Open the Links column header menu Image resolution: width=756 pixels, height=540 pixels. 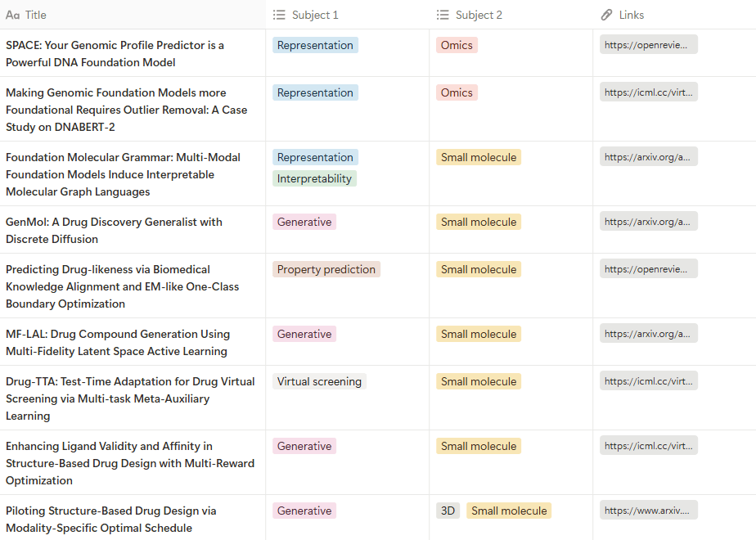click(674, 15)
